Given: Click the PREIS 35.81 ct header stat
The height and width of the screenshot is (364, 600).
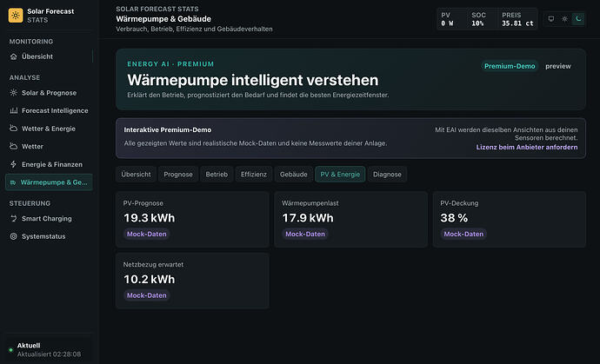Looking at the screenshot, I should pyautogui.click(x=517, y=19).
